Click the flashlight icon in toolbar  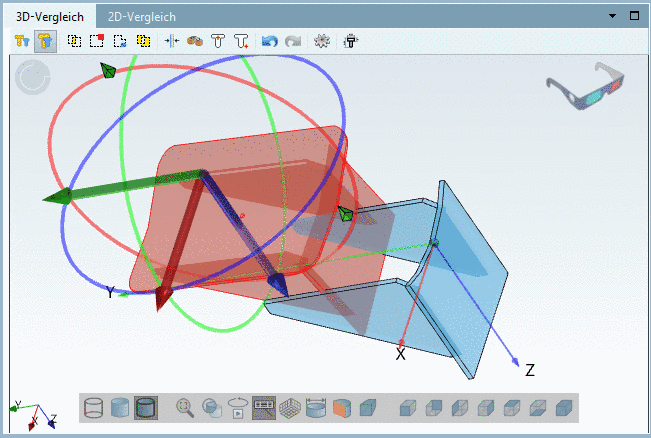(x=350, y=41)
